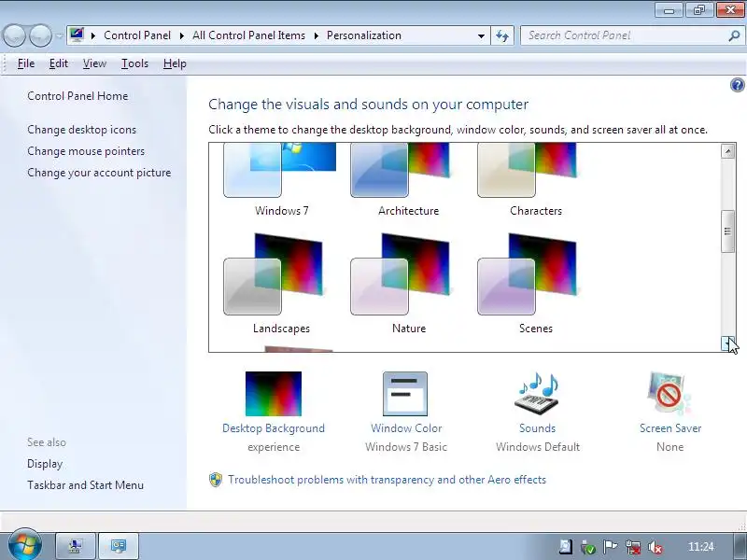
Task: Click the Personalization breadcrumb
Action: coord(364,35)
